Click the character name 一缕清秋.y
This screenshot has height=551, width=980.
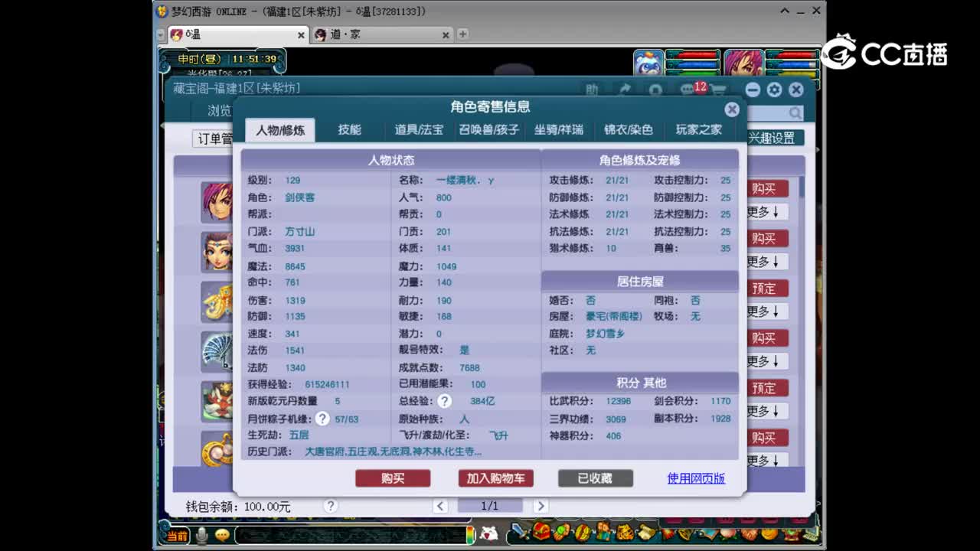click(x=465, y=181)
